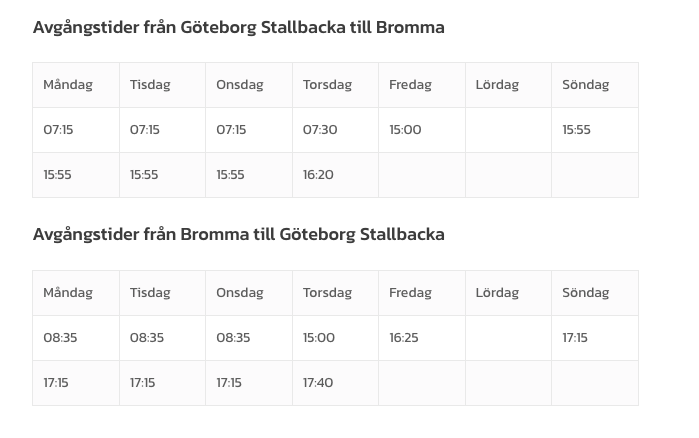Select Måndag 08:35 departure from Bromma
Viewport: 699px width, 438px height.
(x=60, y=338)
